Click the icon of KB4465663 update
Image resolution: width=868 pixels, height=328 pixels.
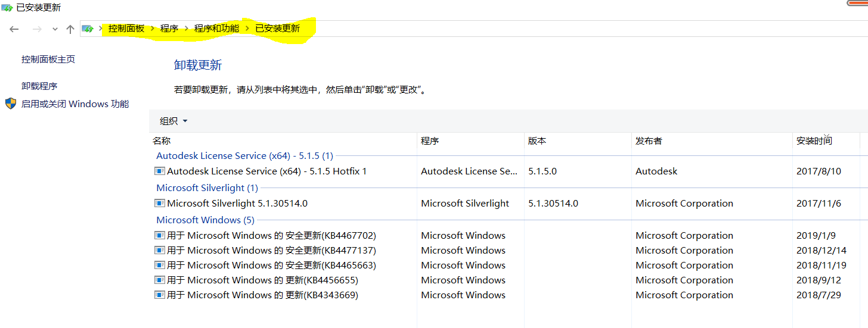[160, 265]
